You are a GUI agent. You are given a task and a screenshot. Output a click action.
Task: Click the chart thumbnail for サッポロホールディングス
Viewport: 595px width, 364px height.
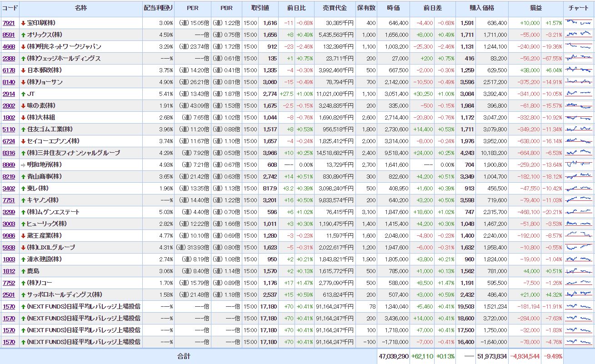(578, 294)
